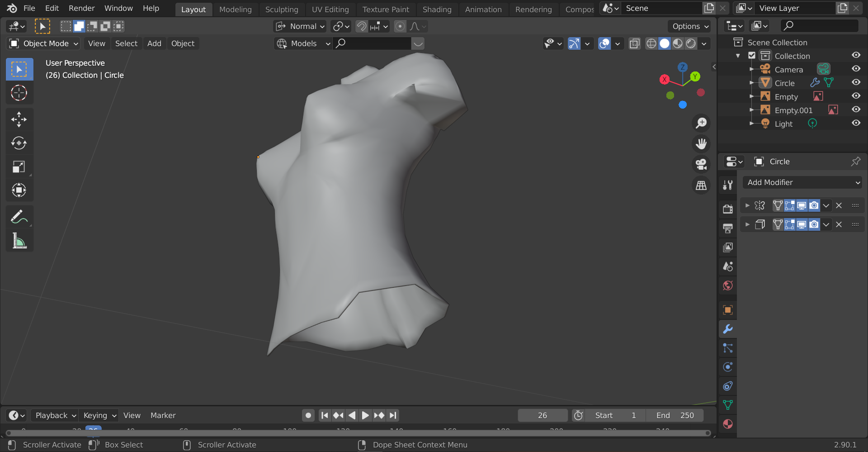Toggle the Mirror modifier's render visibility camera icon
This screenshot has height=452, width=868.
point(814,205)
